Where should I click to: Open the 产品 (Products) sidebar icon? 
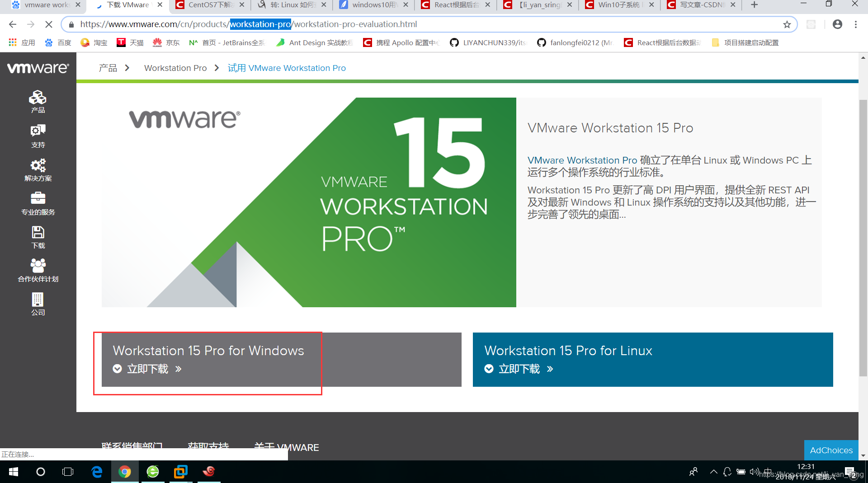[38, 101]
